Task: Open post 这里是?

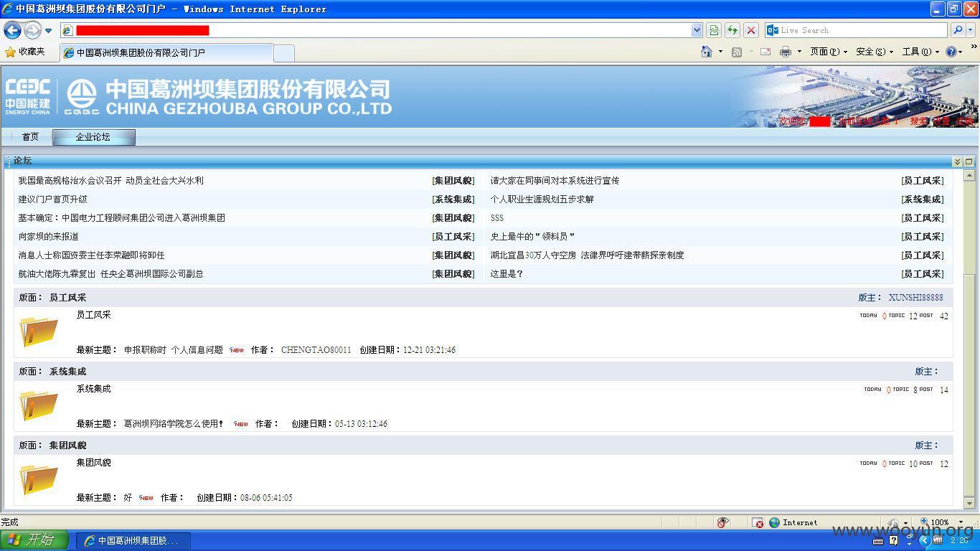Action: [x=507, y=274]
